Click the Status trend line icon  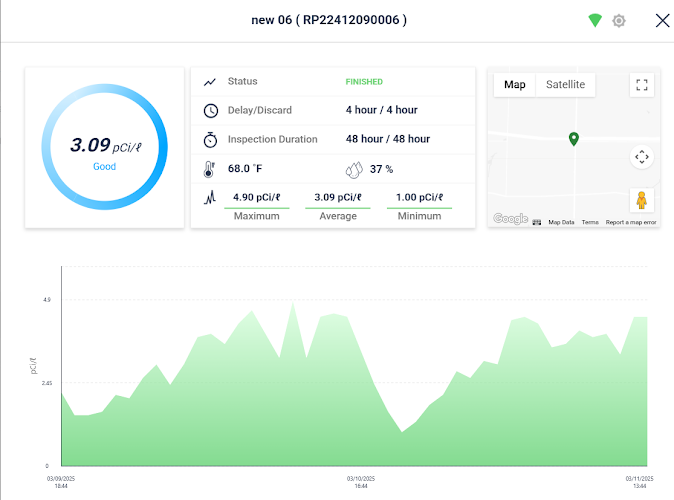click(210, 82)
